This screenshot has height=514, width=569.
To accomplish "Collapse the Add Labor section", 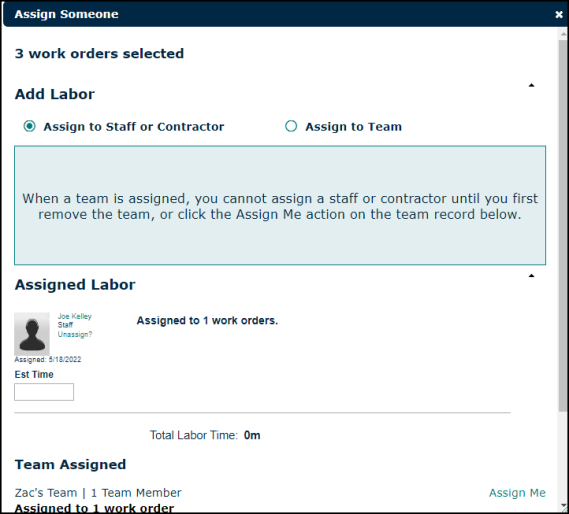I will (x=532, y=85).
